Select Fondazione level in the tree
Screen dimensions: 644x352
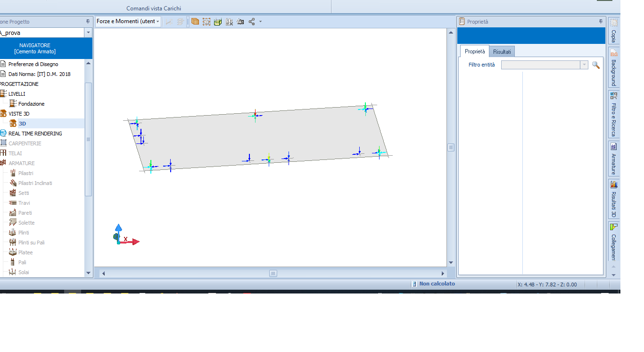tap(31, 104)
